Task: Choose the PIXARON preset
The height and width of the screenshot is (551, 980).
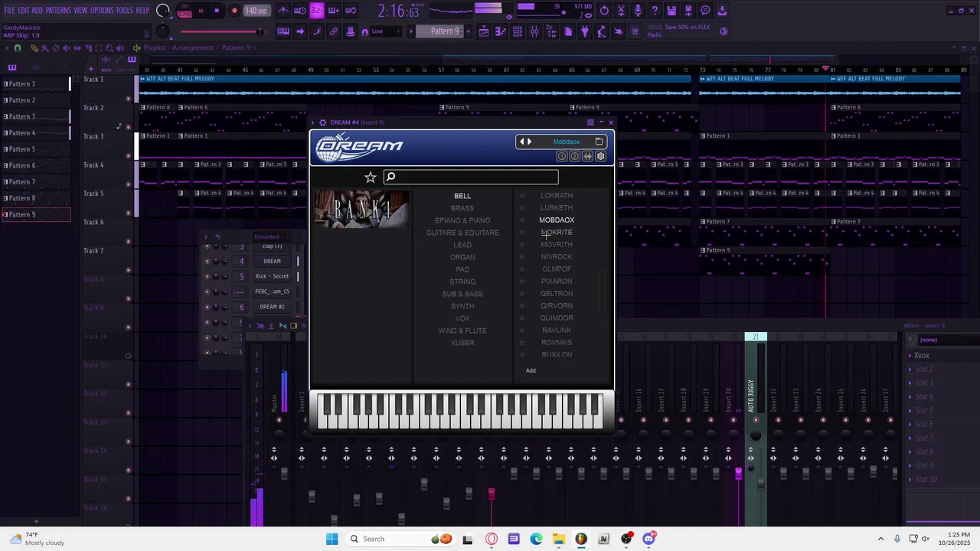Action: (557, 282)
